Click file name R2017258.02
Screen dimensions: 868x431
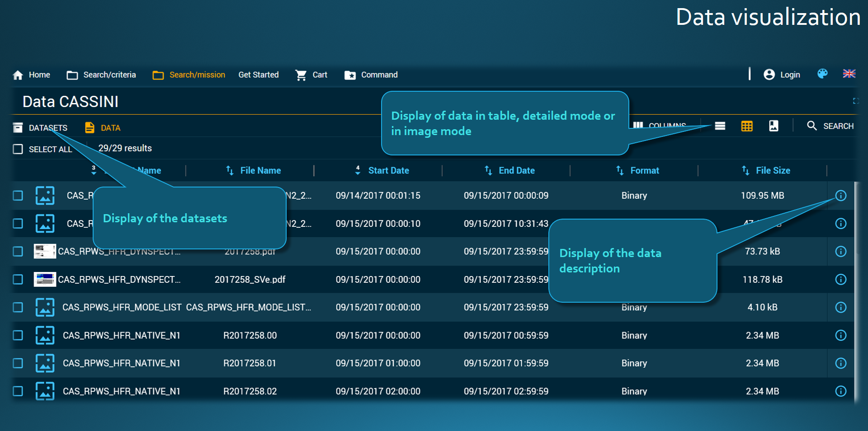pos(250,391)
